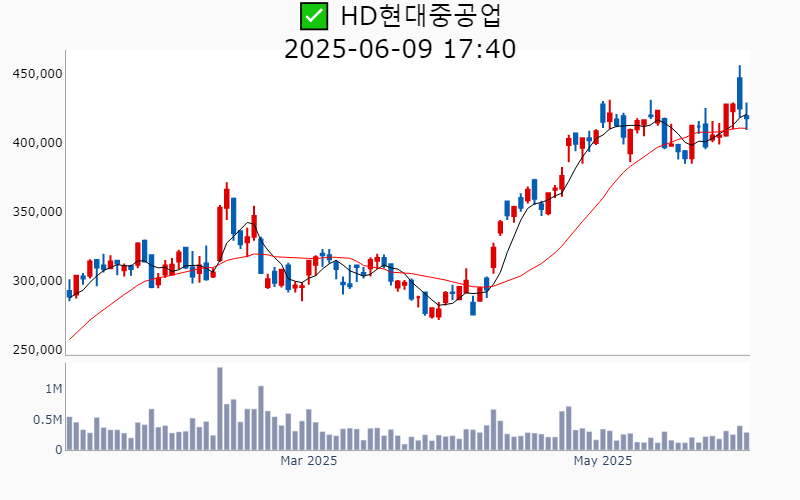Click the 300,000 price axis label
Screen dimensions: 800x500
[37, 281]
